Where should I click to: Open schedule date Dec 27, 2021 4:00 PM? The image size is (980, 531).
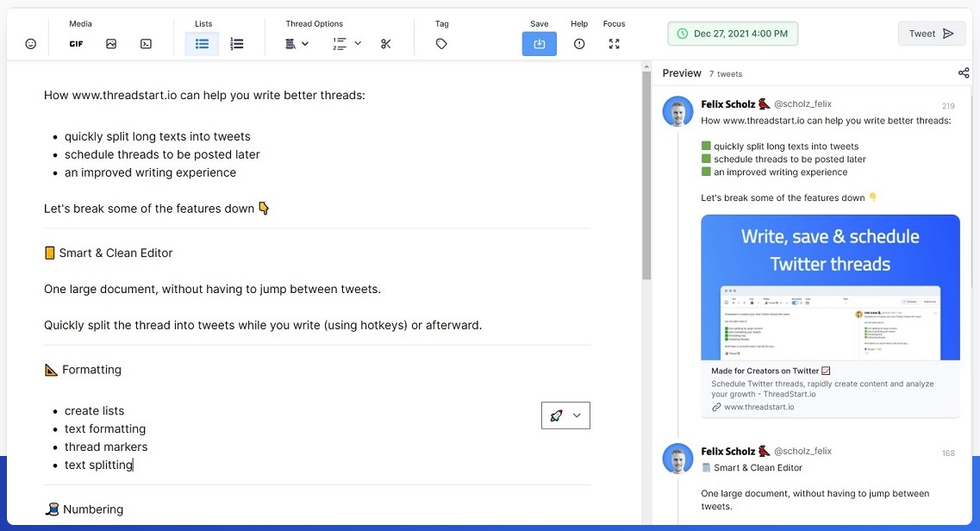[x=733, y=34]
